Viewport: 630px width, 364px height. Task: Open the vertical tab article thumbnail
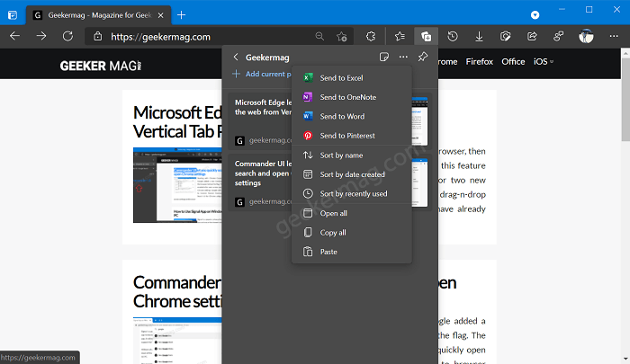[x=177, y=185]
